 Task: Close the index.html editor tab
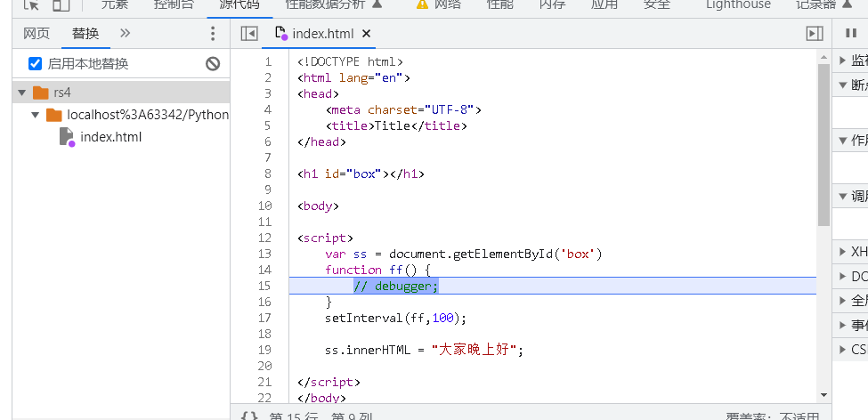click(x=366, y=34)
